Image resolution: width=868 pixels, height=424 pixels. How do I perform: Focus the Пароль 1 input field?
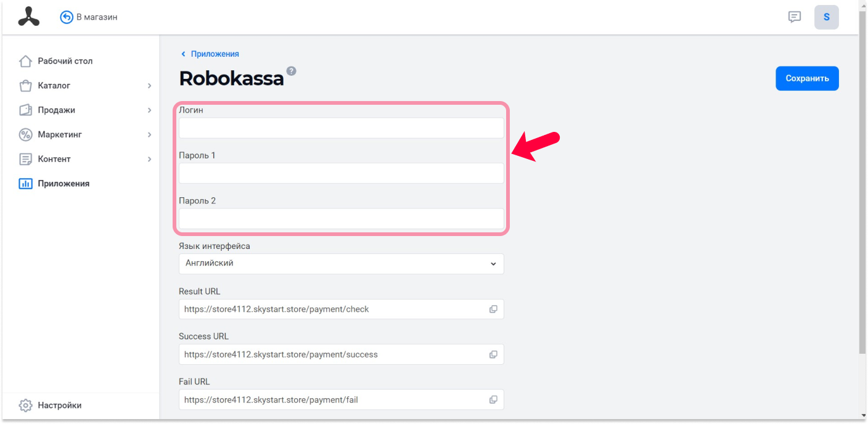pyautogui.click(x=342, y=173)
